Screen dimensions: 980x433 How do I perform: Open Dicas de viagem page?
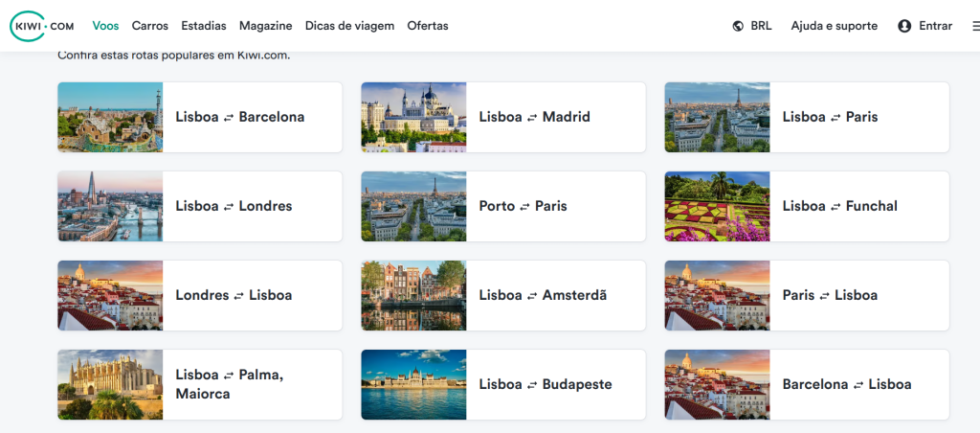[349, 26]
